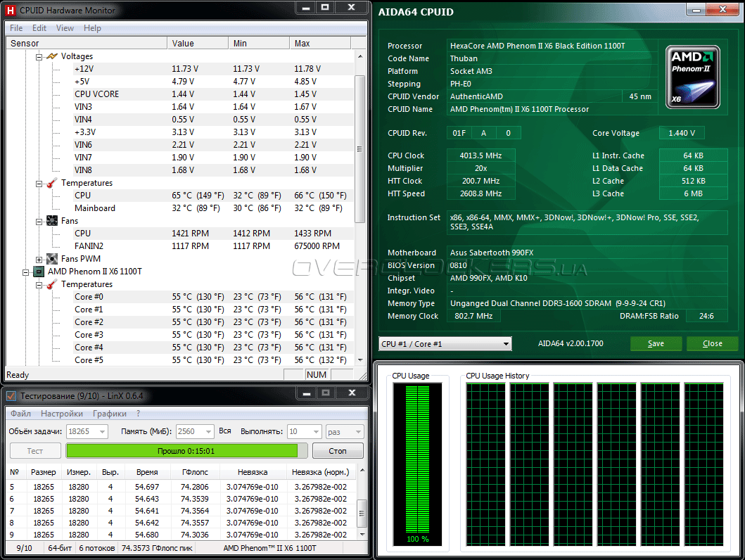Image resolution: width=745 pixels, height=560 pixels.
Task: Collapse the AMD Phenom II X6 1100T node
Action: [x=27, y=272]
